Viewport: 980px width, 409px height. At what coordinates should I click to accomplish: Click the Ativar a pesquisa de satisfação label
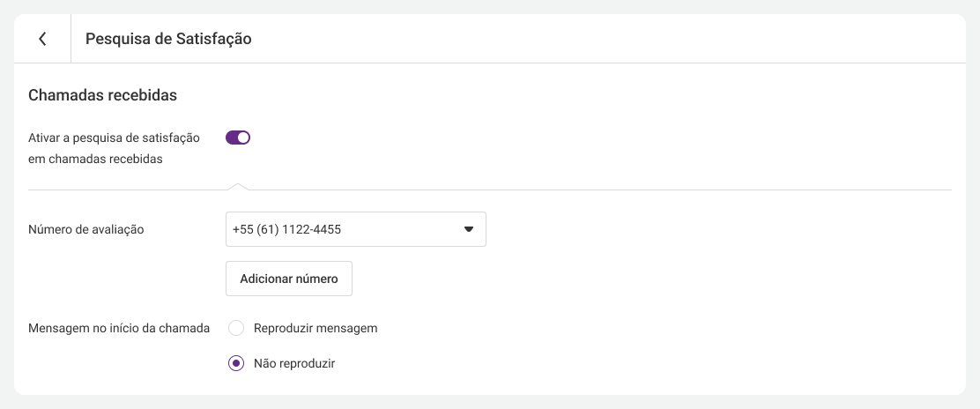[115, 138]
